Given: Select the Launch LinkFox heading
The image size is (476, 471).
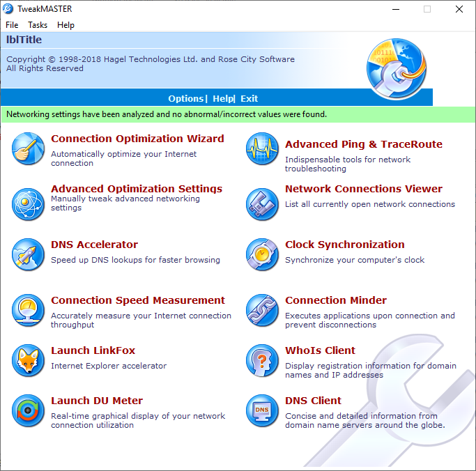Looking at the screenshot, I should pyautogui.click(x=93, y=350).
